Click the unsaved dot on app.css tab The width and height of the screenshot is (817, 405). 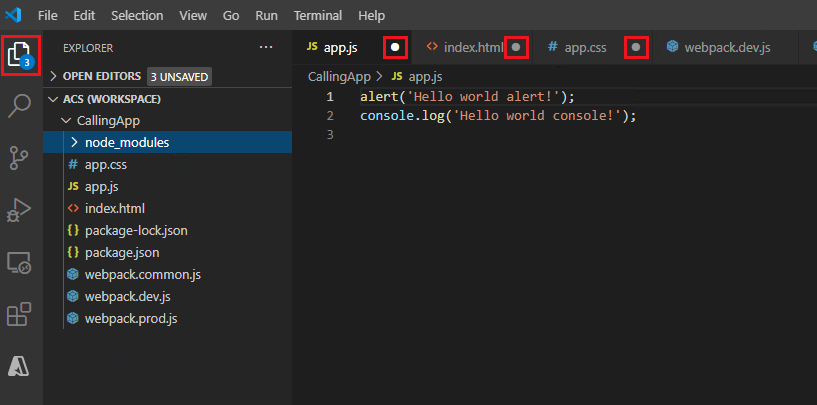[636, 47]
